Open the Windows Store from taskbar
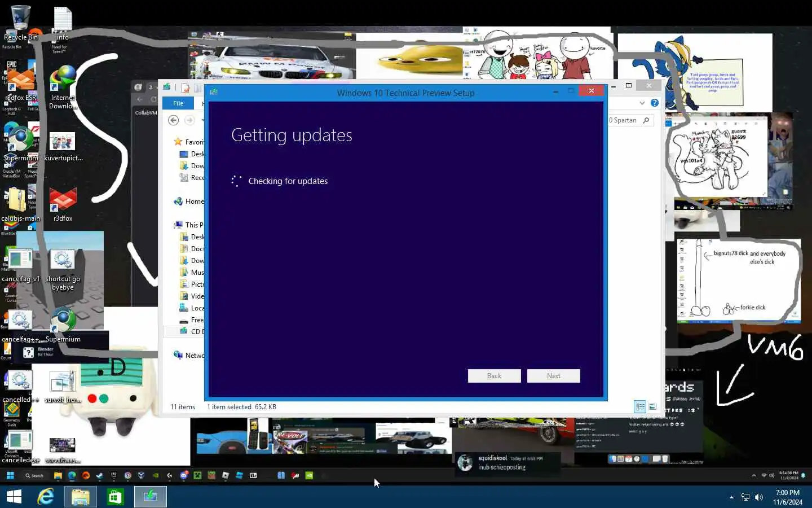Viewport: 812px width, 508px height. [116, 497]
